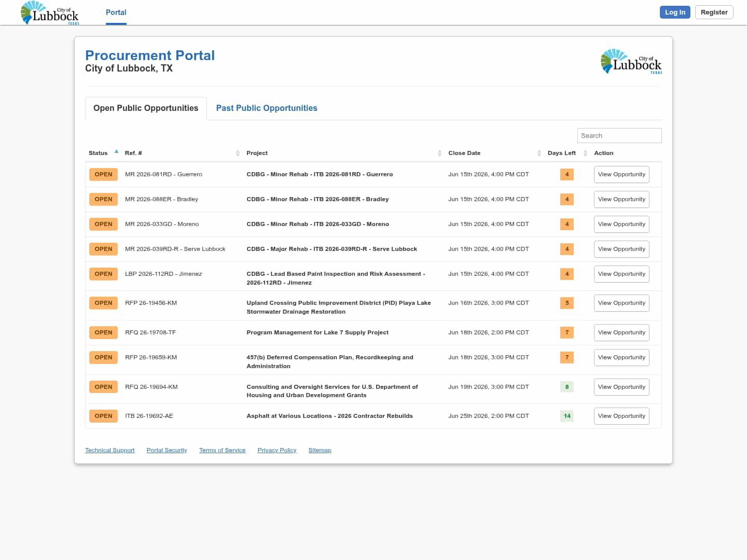747x560 pixels.
Task: Click 'Asphalt at Various Locations - 2026 Contractor Rebuilds'
Action: (329, 416)
